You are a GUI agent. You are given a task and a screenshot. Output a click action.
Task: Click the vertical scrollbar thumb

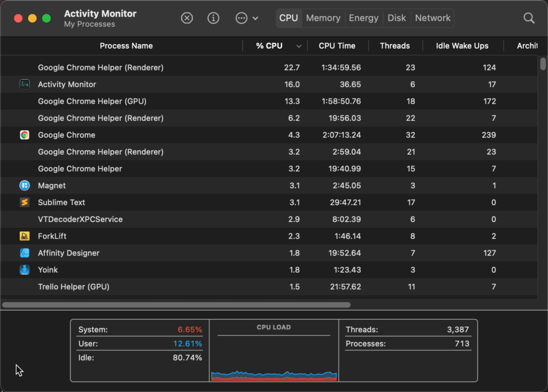[543, 64]
